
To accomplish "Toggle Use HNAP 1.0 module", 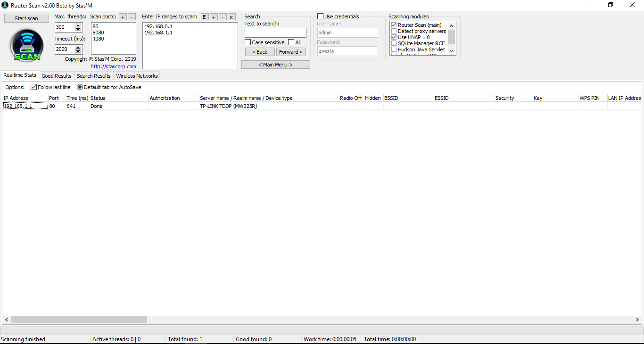I will pyautogui.click(x=394, y=37).
